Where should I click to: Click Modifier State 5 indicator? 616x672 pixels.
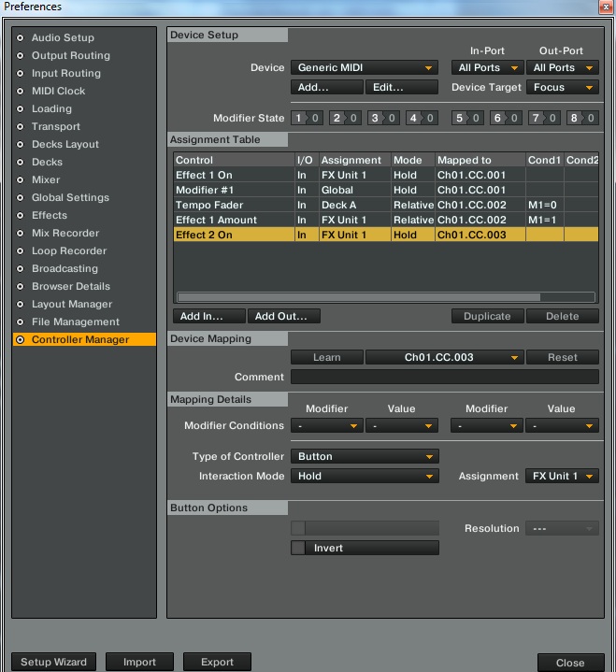467,118
